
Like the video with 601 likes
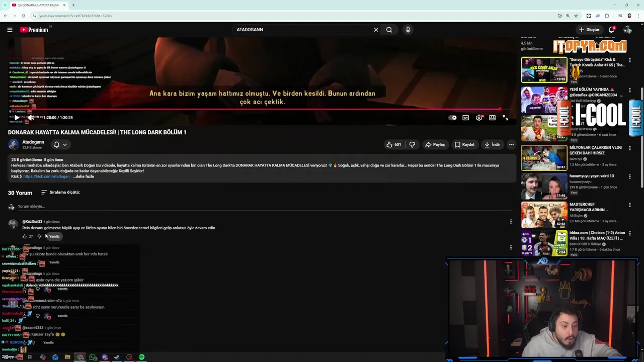pos(394,145)
